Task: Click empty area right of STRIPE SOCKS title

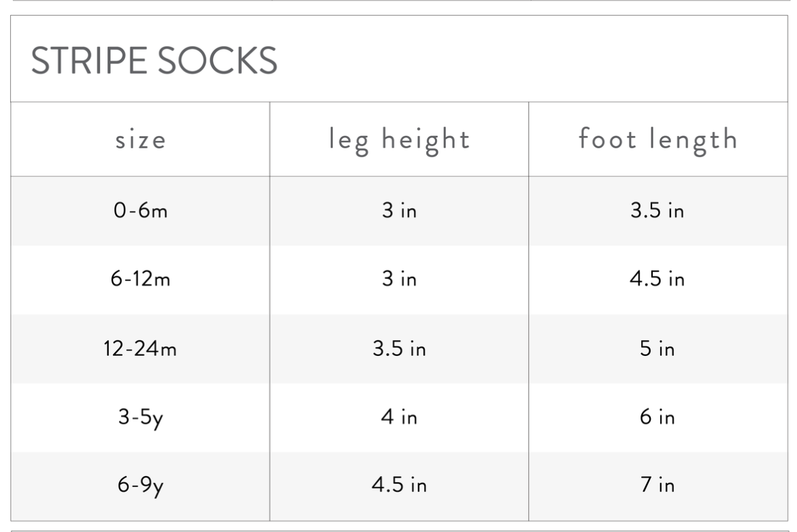Action: coord(534,60)
